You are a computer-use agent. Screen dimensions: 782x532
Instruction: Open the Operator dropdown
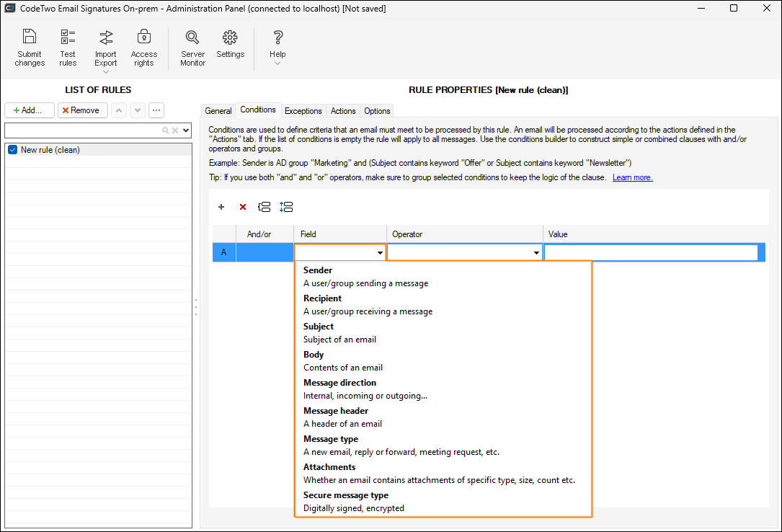point(536,252)
